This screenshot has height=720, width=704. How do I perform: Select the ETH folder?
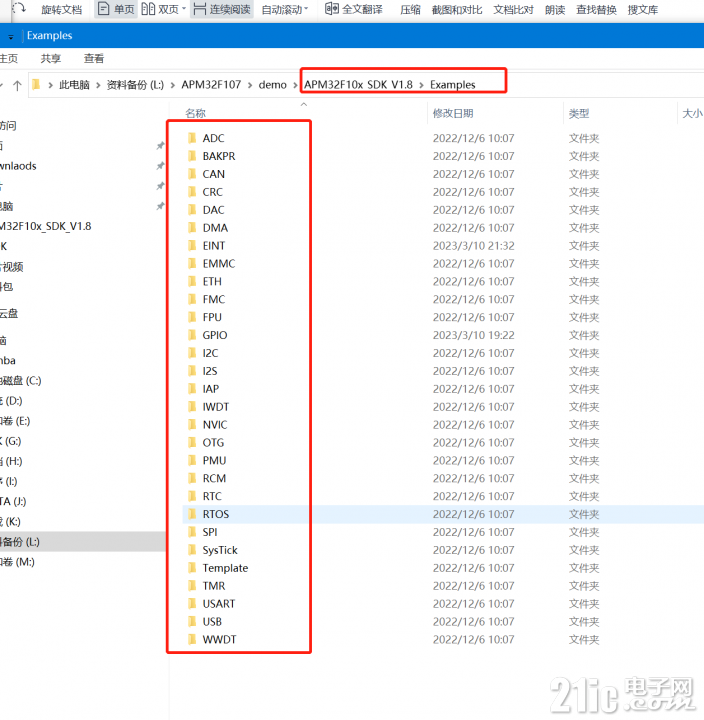tap(212, 281)
